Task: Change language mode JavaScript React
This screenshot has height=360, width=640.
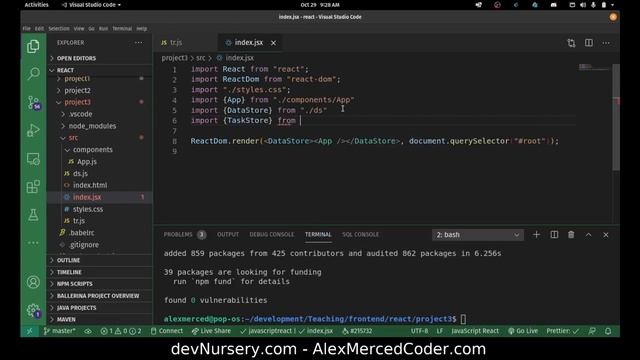Action: point(475,331)
